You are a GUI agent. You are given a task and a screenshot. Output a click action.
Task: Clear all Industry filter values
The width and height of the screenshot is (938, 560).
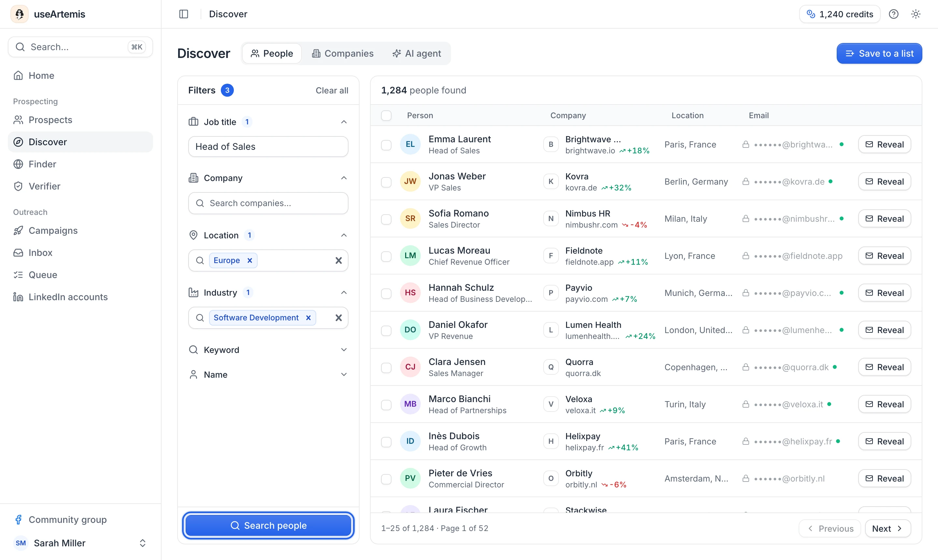tap(339, 318)
